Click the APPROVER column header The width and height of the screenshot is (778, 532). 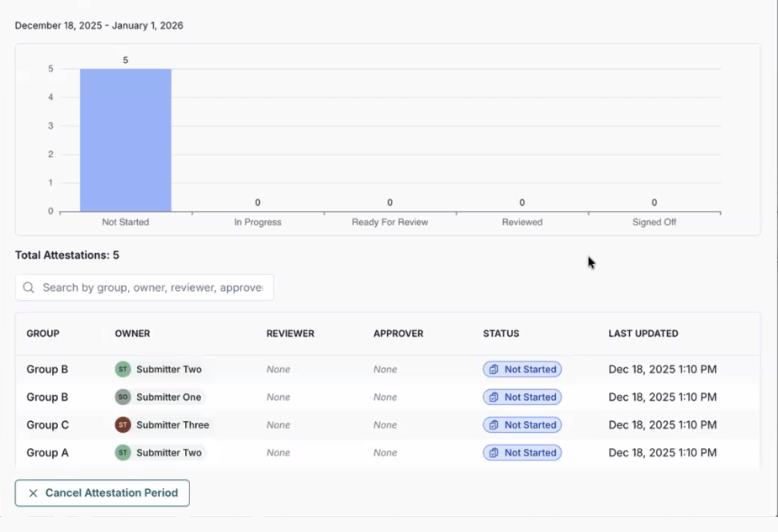coord(398,334)
